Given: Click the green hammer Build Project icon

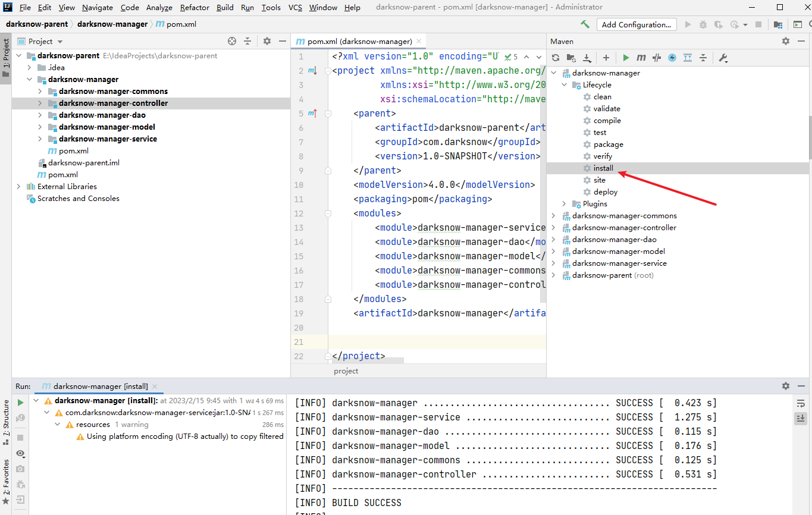Looking at the screenshot, I should tap(585, 24).
